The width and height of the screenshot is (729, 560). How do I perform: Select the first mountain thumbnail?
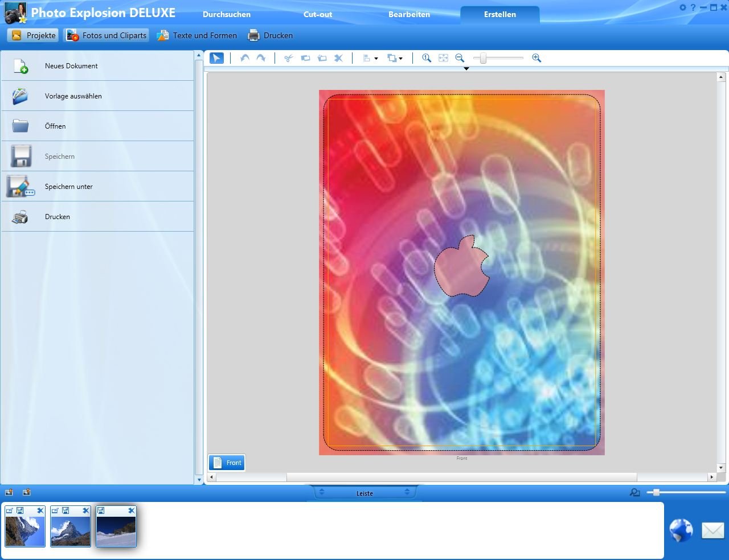(25, 531)
